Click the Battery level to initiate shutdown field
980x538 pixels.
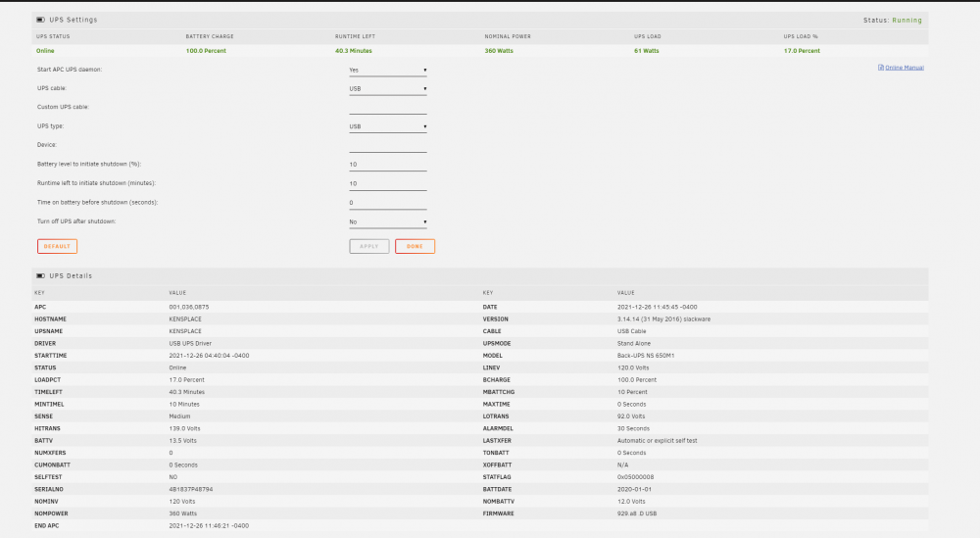pos(387,165)
